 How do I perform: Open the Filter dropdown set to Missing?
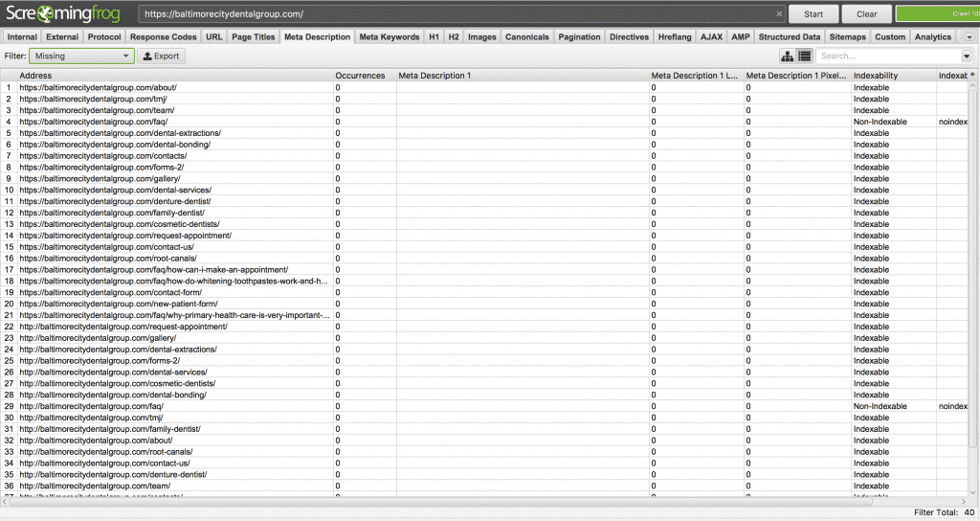click(81, 57)
